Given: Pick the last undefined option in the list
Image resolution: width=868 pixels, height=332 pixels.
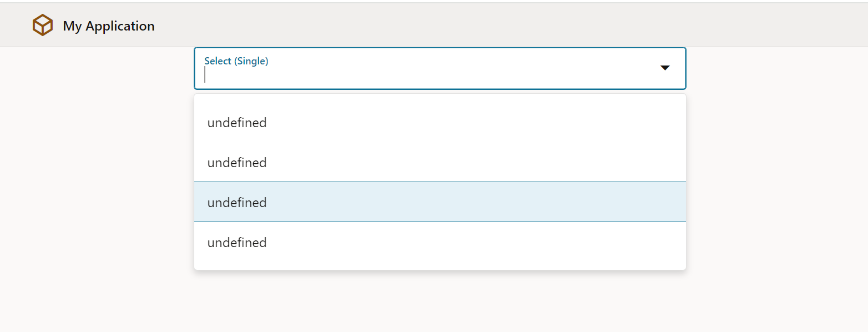Looking at the screenshot, I should 237,242.
